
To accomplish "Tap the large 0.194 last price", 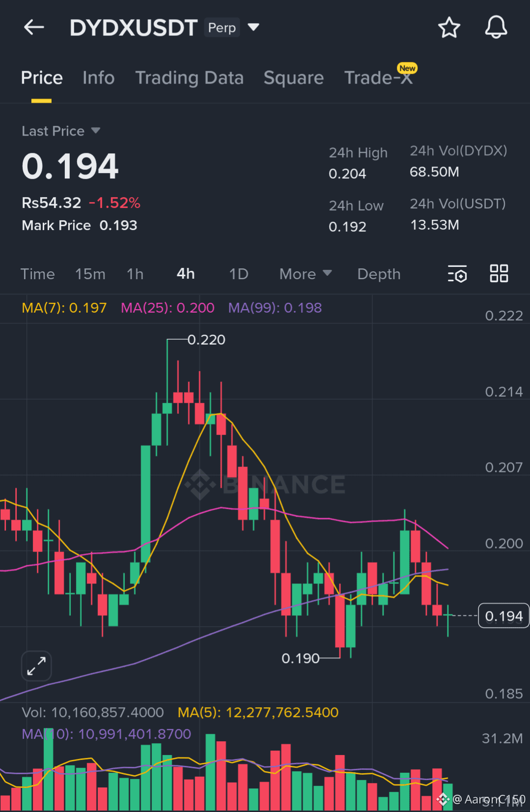I will [x=70, y=166].
